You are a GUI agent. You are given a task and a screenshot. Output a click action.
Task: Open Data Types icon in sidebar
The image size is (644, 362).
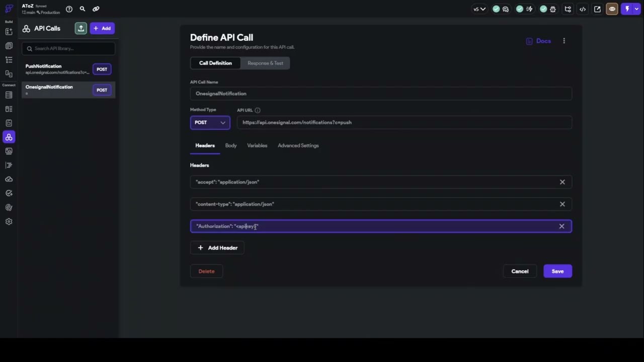coord(9,109)
